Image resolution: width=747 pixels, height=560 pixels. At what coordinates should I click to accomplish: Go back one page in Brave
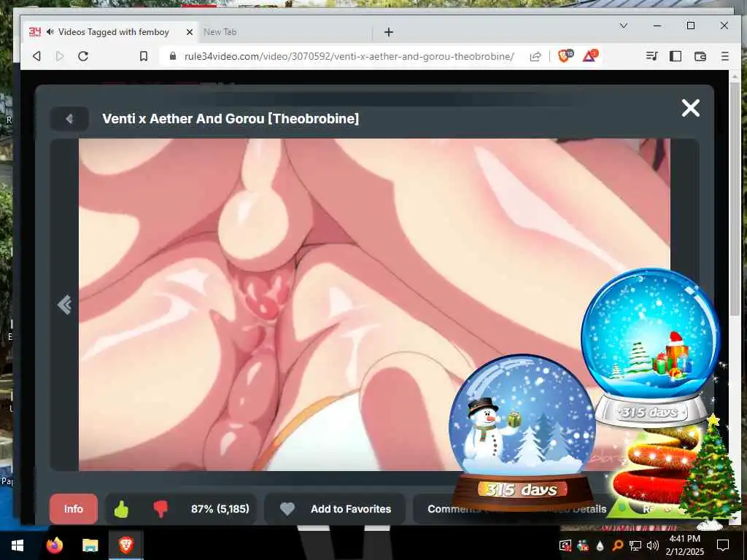tap(36, 56)
